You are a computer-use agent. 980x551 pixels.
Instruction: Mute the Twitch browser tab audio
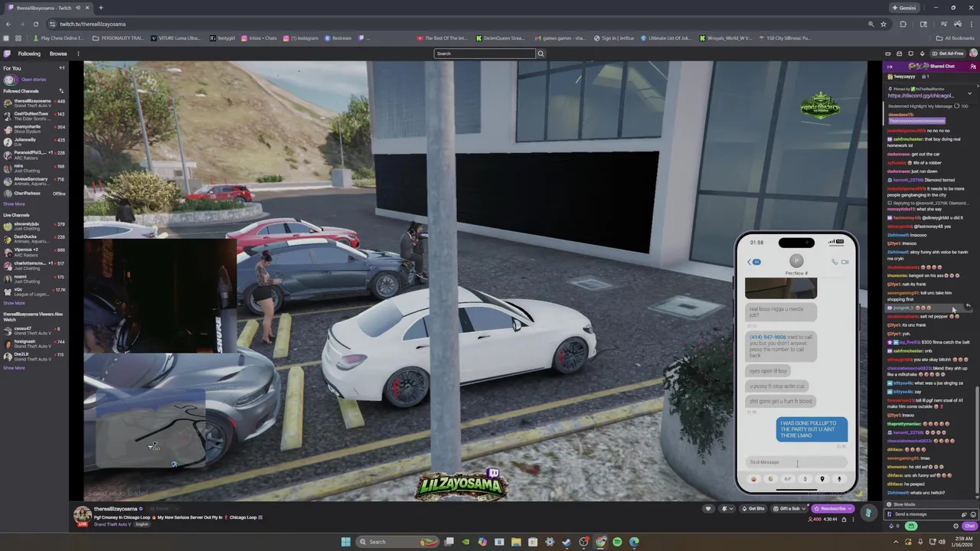point(78,8)
